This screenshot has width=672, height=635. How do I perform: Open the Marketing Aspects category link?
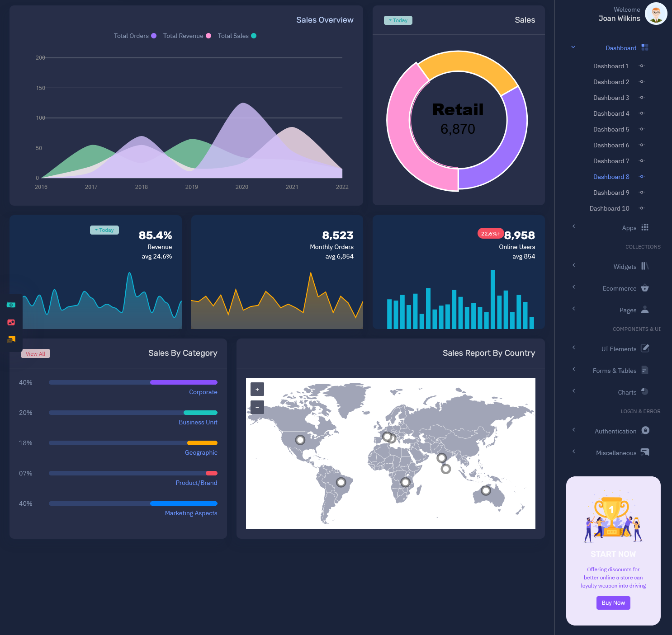(191, 513)
